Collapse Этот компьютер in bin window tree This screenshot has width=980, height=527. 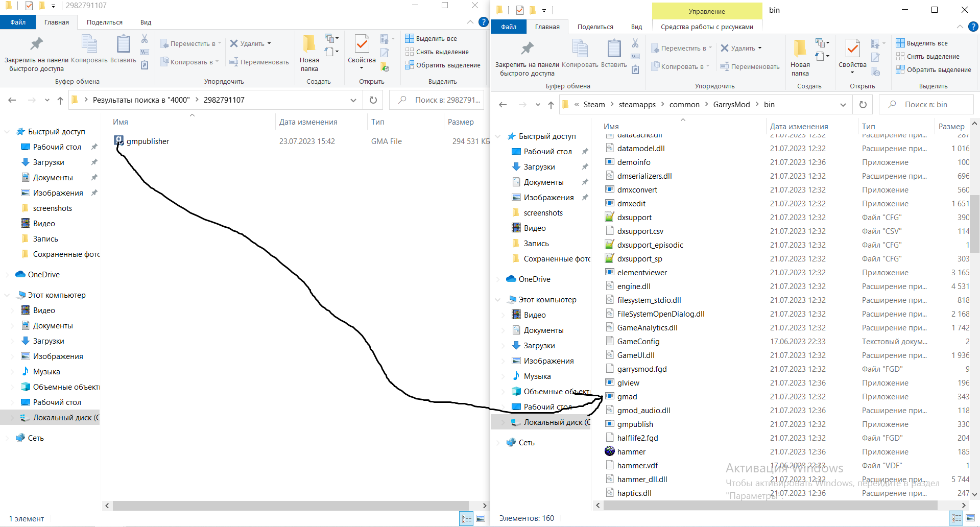(497, 300)
